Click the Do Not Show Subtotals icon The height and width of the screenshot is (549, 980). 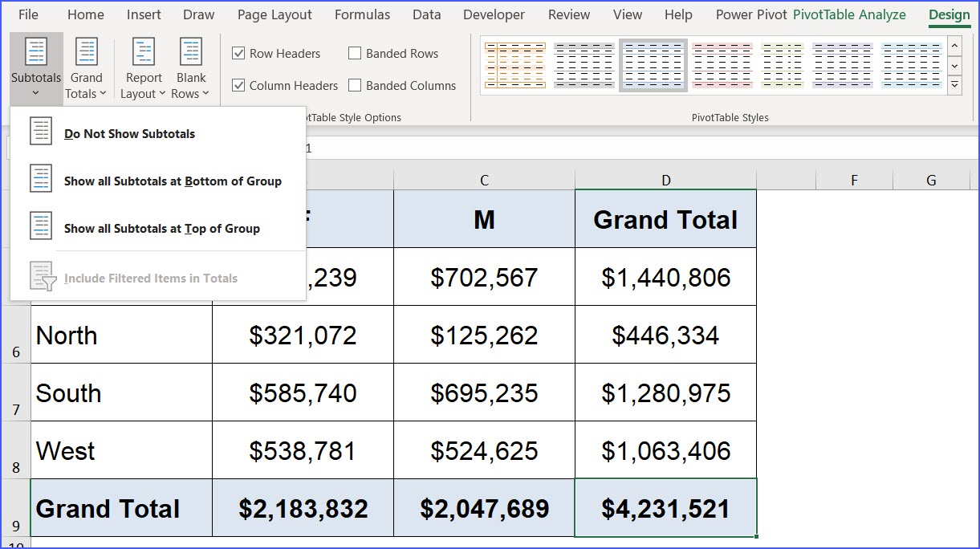pos(41,132)
